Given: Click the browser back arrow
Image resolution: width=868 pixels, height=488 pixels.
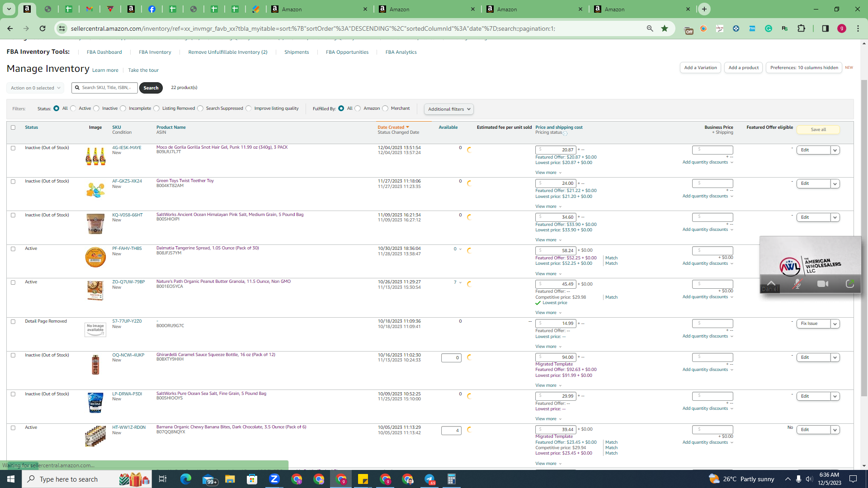Looking at the screenshot, I should click(10, 28).
